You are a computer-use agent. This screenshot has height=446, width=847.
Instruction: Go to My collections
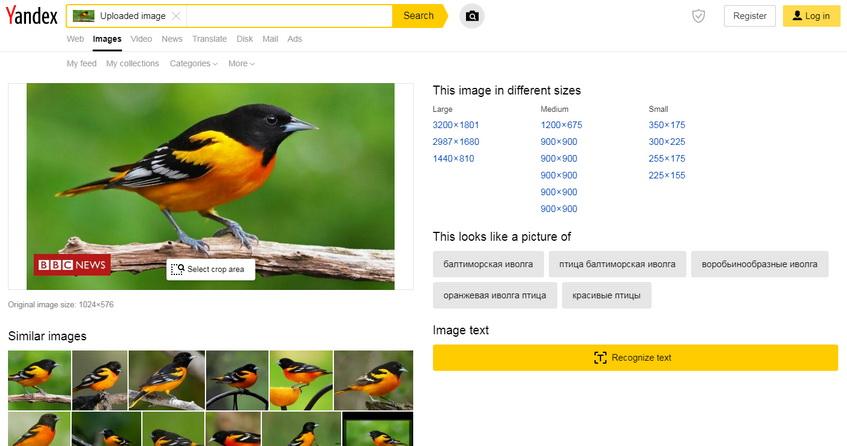tap(132, 64)
